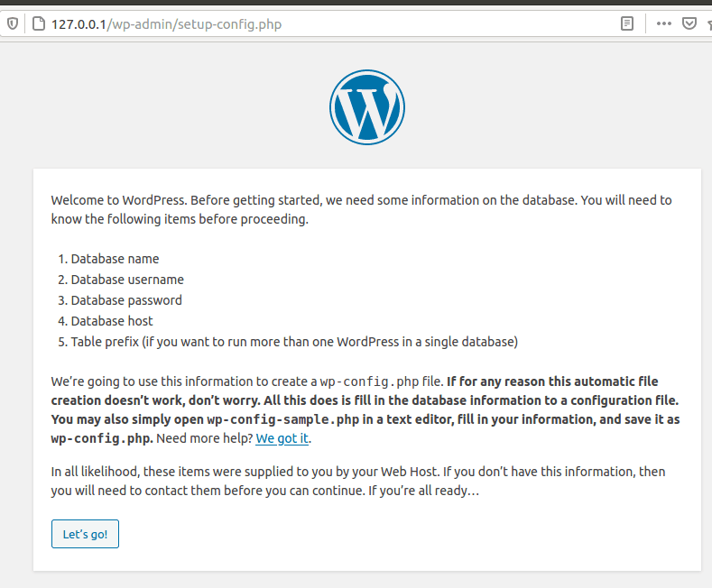Follow the "We got it" help link
The image size is (712, 588).
(282, 439)
